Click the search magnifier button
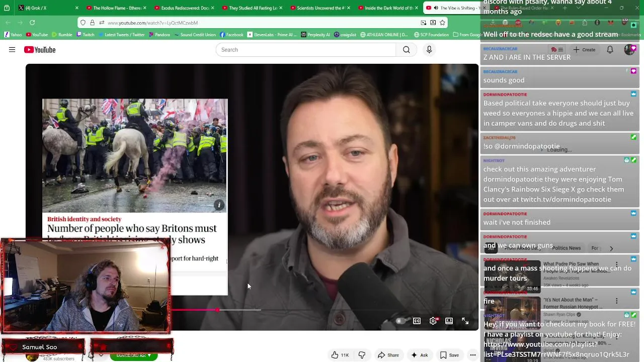Viewport: 644px width, 362px height. pos(407,50)
